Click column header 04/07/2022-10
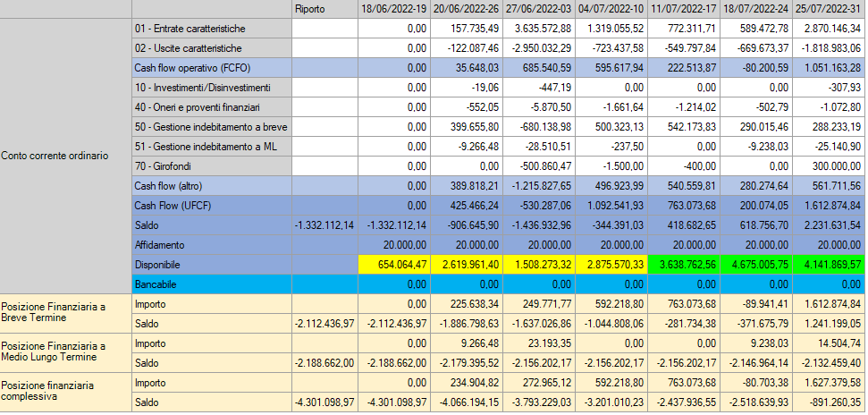 tap(611, 9)
